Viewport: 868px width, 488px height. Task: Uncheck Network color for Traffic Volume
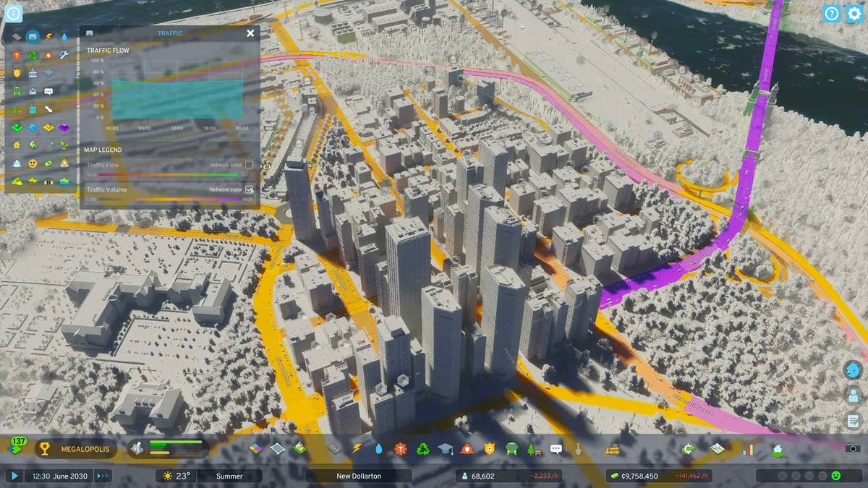tap(250, 190)
